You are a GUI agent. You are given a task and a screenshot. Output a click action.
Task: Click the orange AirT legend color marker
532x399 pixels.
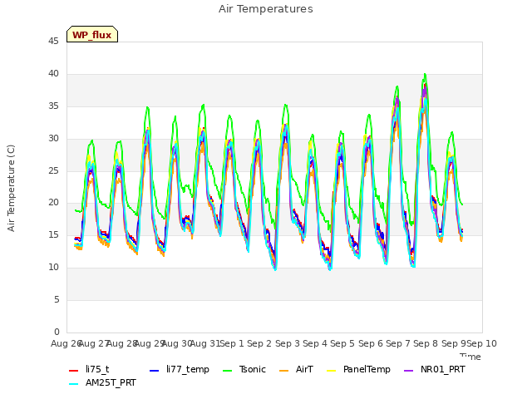tap(283, 371)
